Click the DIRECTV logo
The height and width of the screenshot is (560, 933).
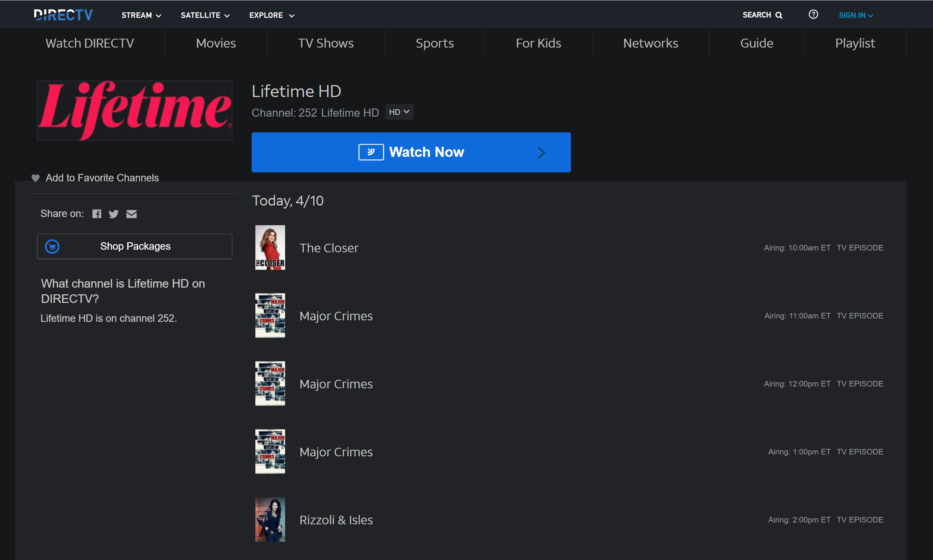[x=63, y=14]
